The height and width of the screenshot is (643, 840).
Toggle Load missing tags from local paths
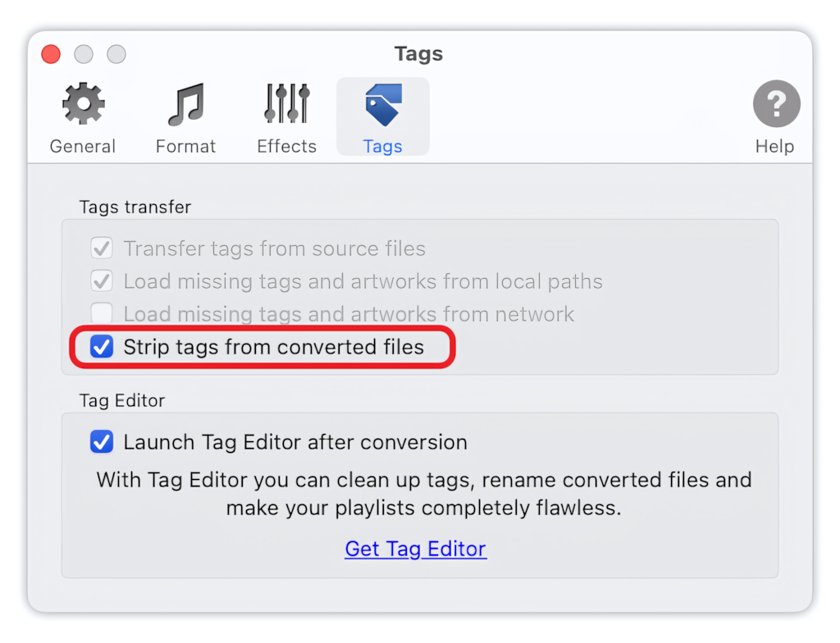click(102, 281)
